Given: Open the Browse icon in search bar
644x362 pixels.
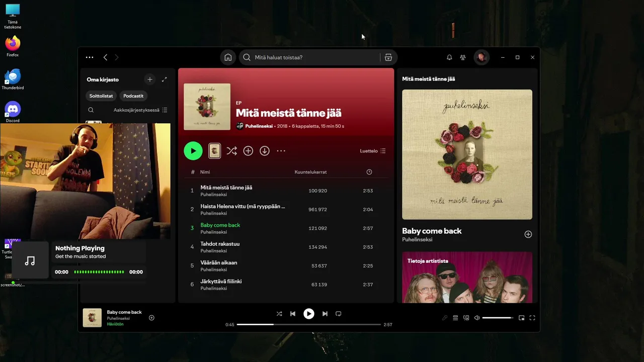Looking at the screenshot, I should (x=388, y=57).
